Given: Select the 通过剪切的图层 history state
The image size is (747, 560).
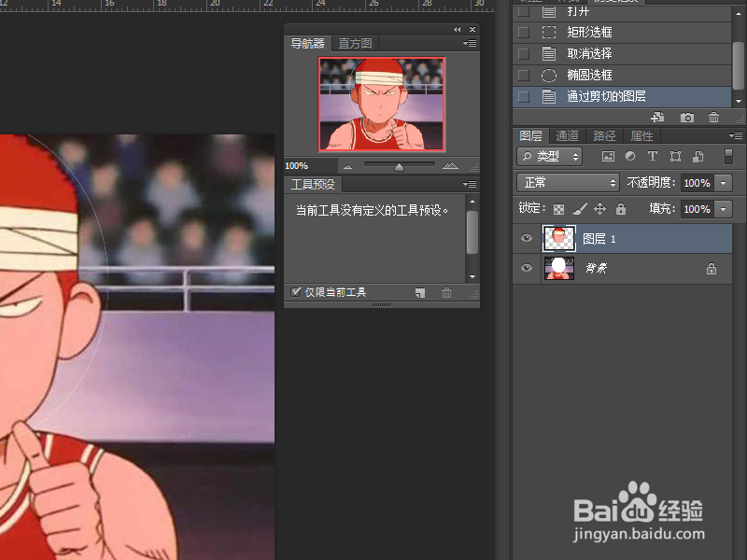Looking at the screenshot, I should [622, 97].
